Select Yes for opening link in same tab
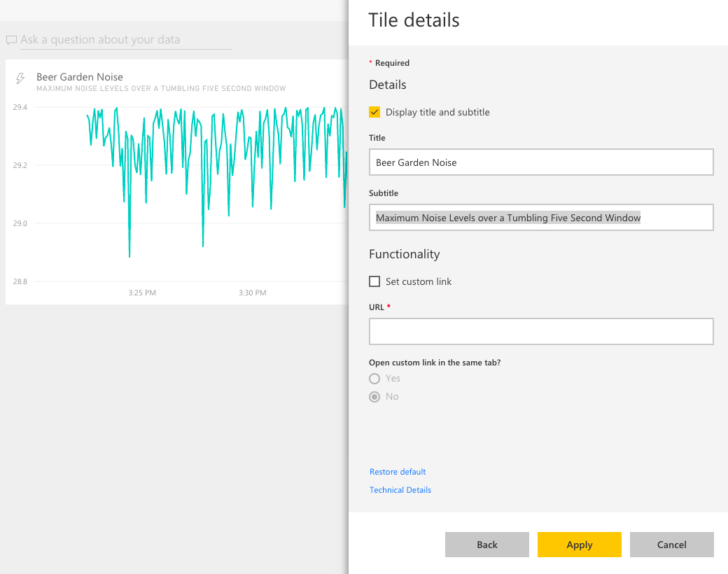Viewport: 728px width, 574px height. tap(374, 378)
